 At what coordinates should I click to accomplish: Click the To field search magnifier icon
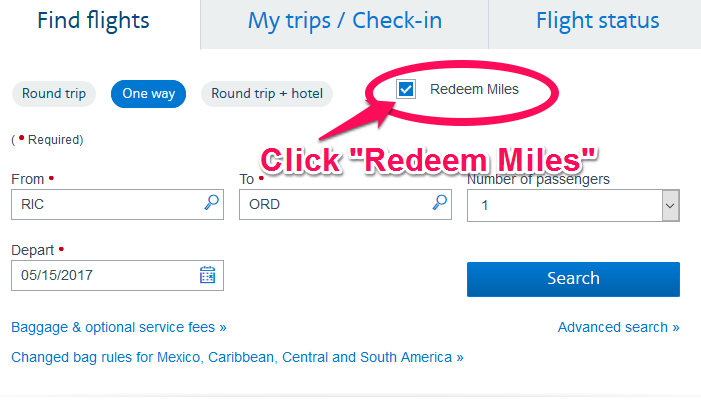439,202
